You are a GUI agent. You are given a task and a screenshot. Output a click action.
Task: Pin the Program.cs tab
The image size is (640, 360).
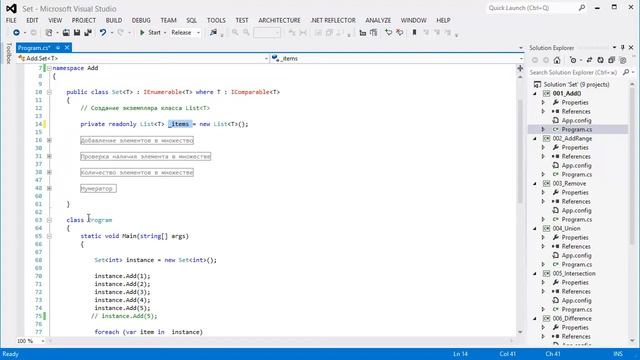[58, 48]
